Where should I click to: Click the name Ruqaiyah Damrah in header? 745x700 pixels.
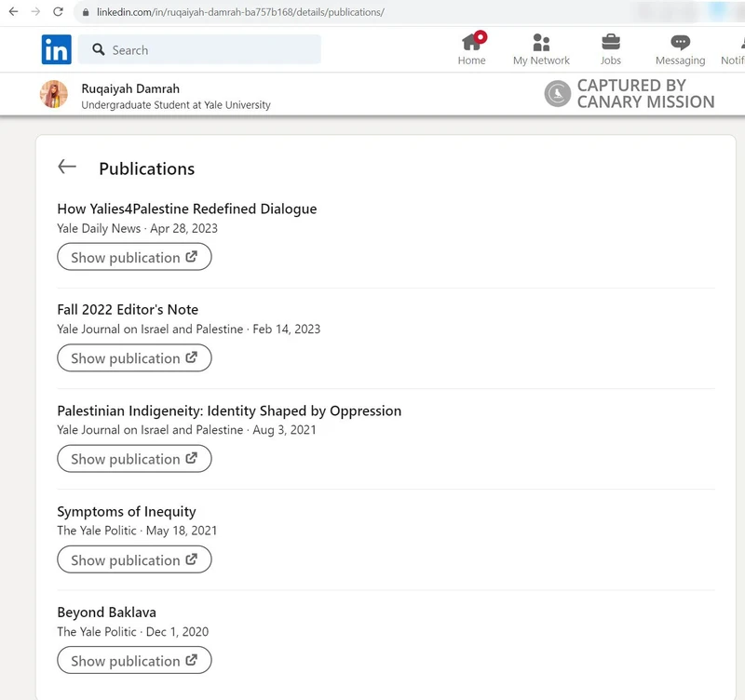coord(130,88)
